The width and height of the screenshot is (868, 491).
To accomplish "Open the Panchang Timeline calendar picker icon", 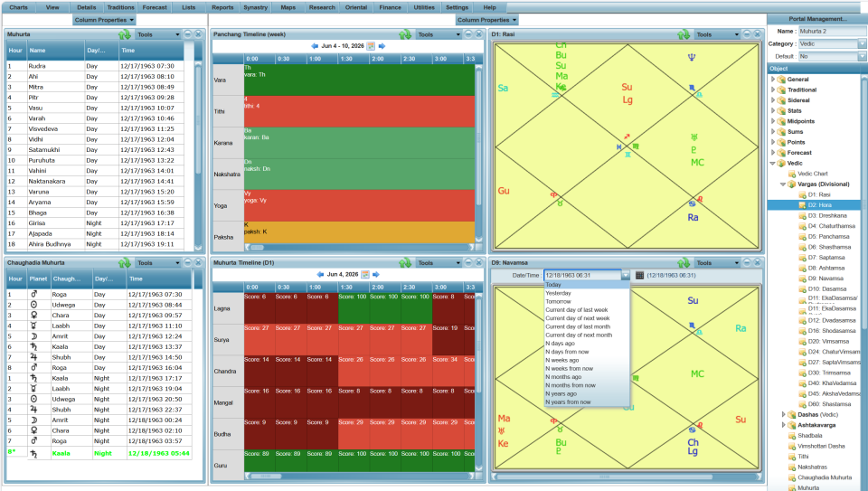I will (x=371, y=46).
